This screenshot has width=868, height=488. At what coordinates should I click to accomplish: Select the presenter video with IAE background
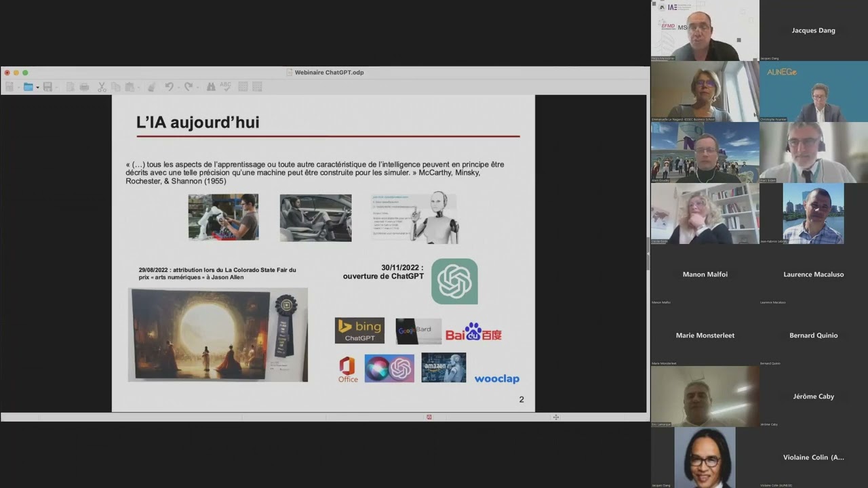point(705,30)
